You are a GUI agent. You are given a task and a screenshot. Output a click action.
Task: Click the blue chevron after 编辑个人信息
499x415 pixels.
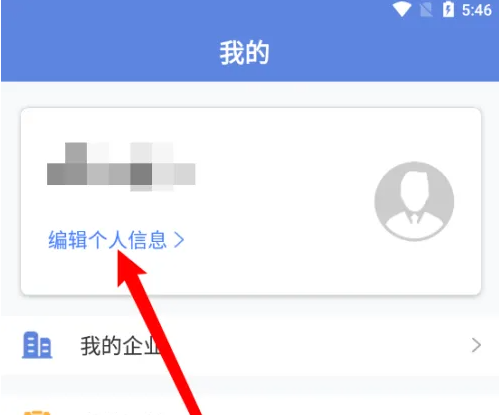(x=179, y=240)
